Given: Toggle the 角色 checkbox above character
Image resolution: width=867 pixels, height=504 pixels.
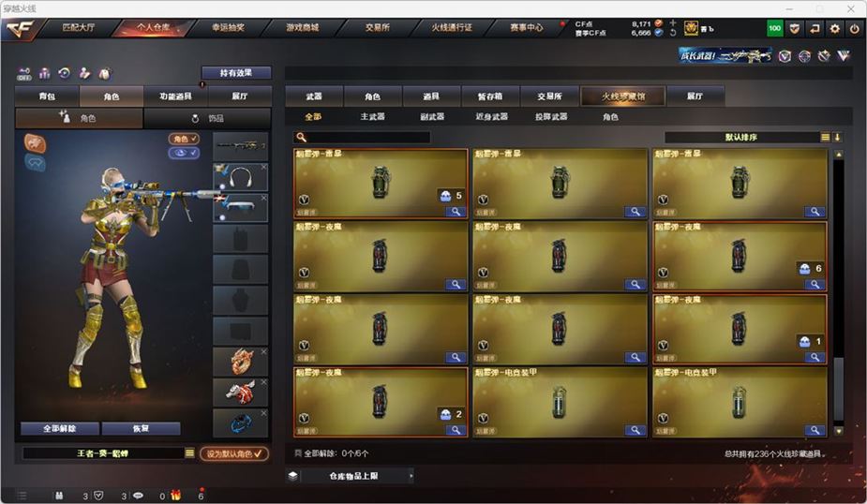Looking at the screenshot, I should click(x=184, y=139).
